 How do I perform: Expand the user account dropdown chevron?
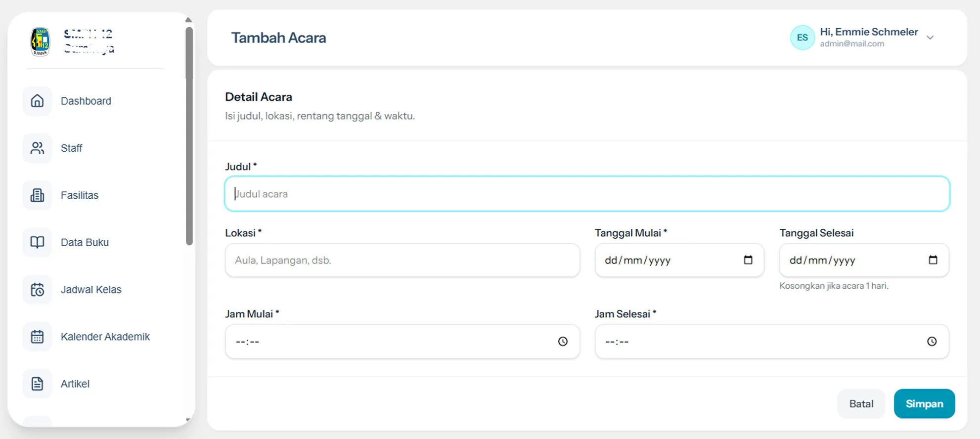point(930,38)
